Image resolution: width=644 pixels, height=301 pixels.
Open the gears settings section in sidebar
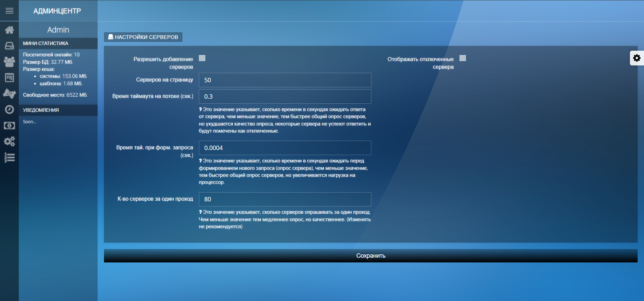click(9, 141)
